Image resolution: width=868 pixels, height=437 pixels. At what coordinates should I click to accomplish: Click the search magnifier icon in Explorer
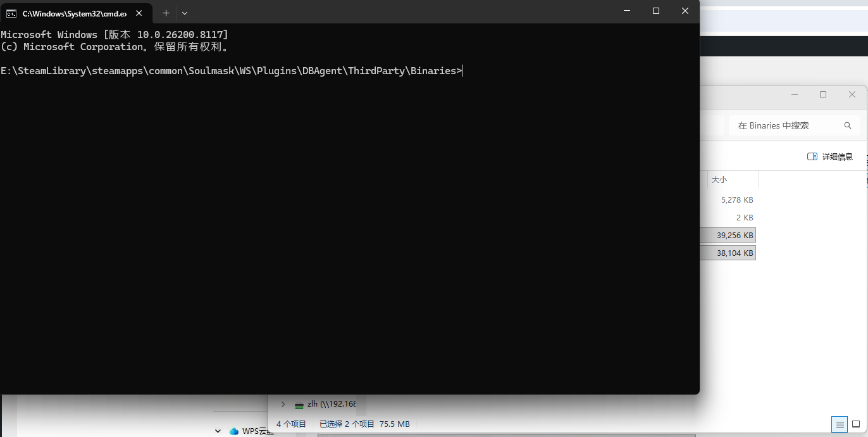coord(847,125)
